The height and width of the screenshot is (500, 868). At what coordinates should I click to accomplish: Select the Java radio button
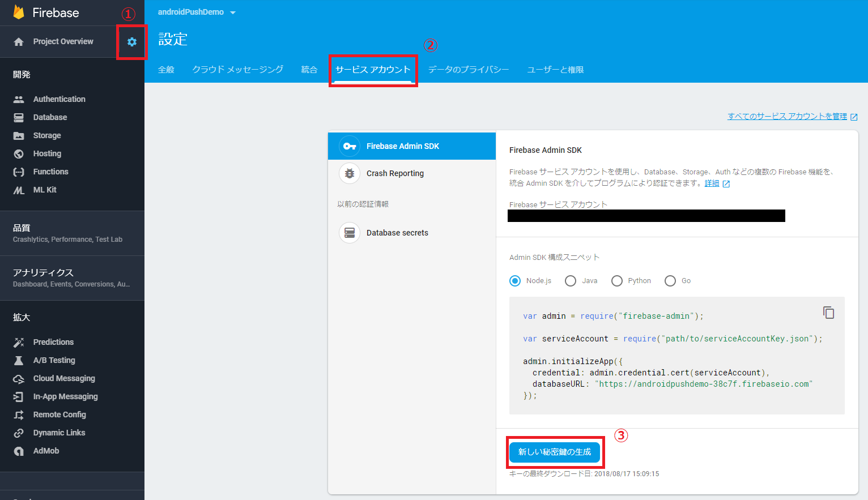tap(571, 281)
